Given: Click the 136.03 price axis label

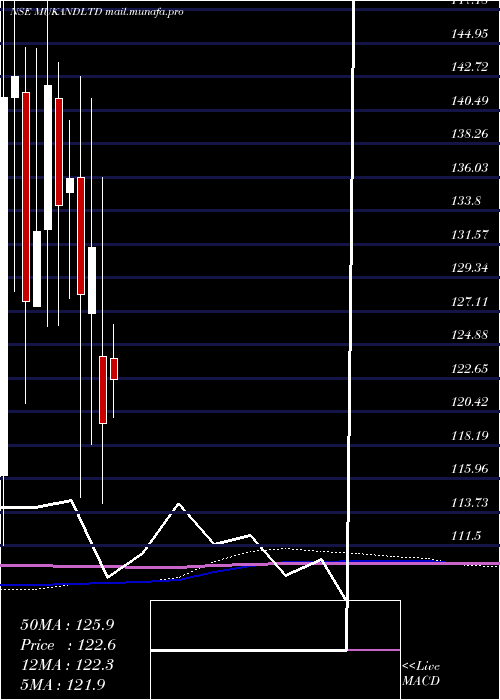Looking at the screenshot, I should 470,167.
